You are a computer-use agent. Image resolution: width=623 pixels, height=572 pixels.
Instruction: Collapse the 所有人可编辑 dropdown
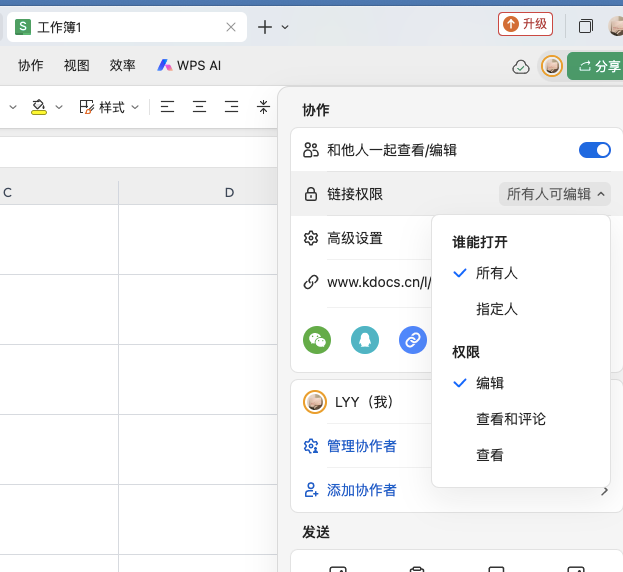[557, 194]
